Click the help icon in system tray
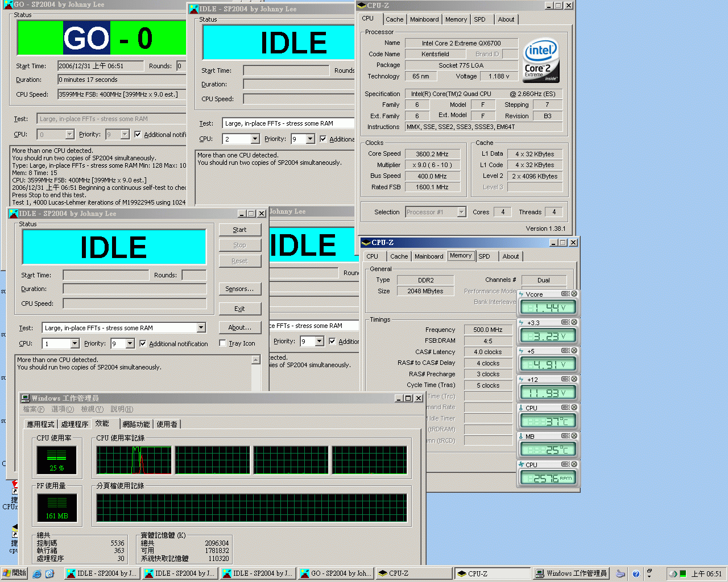The image size is (728, 582). point(636,574)
